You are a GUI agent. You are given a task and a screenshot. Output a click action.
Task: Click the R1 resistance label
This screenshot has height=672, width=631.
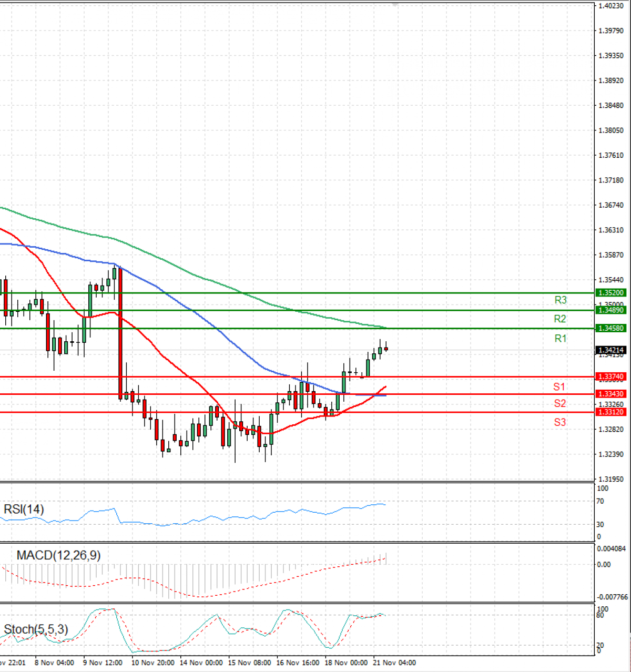560,339
